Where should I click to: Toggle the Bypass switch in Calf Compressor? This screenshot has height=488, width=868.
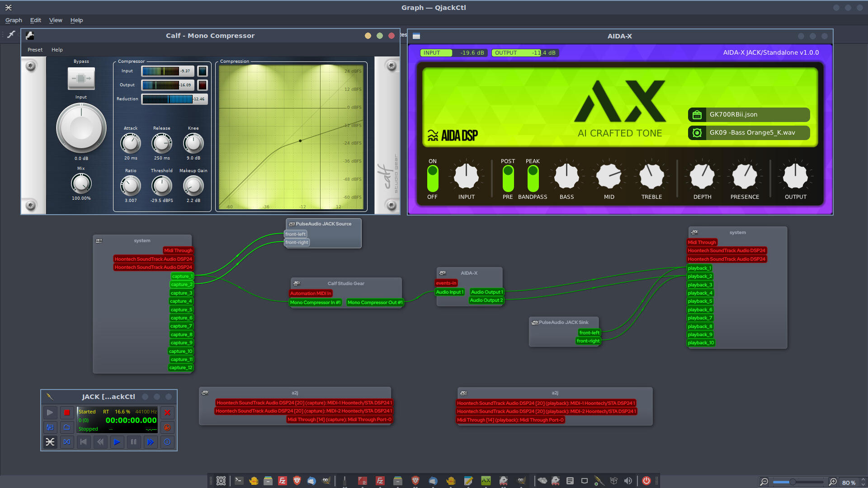[81, 78]
